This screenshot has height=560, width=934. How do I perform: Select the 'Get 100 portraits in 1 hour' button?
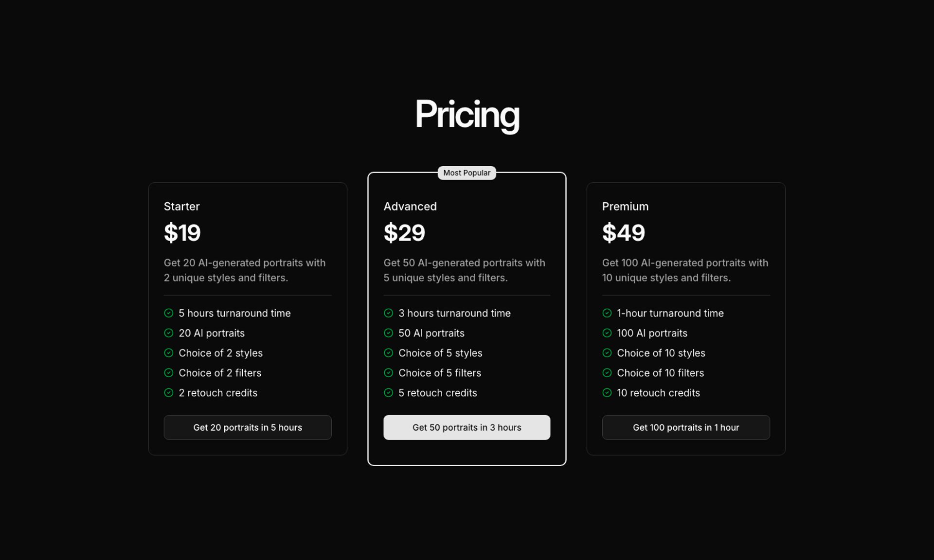coord(686,427)
